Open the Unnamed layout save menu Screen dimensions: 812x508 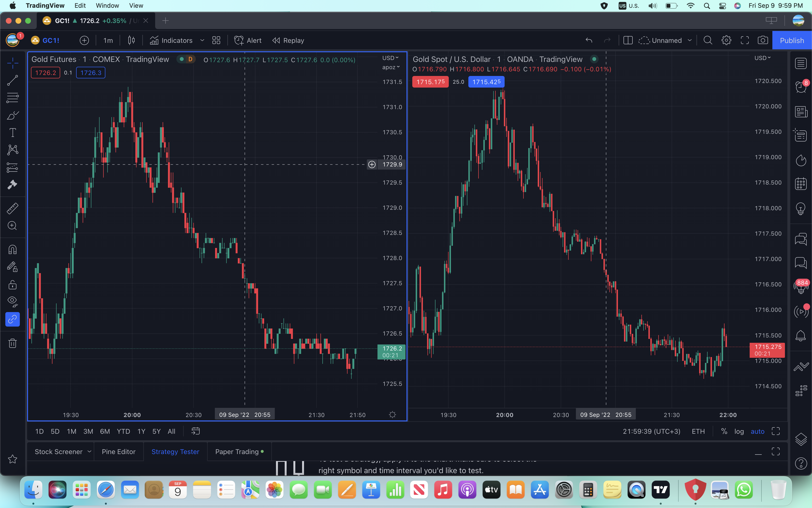click(x=660, y=40)
